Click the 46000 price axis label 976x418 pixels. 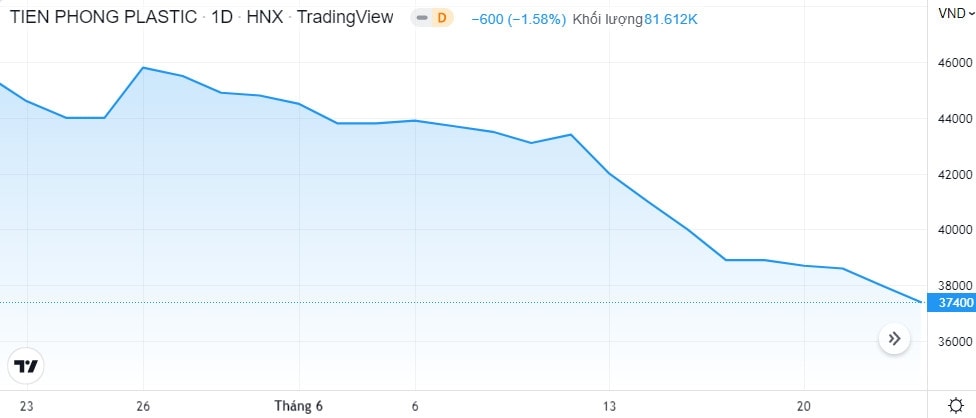click(x=950, y=65)
